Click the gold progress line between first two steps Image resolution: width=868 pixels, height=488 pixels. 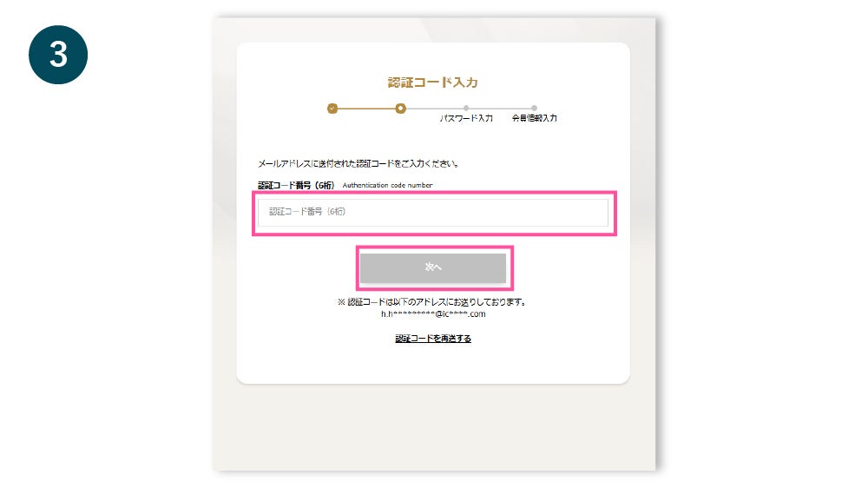[366, 109]
